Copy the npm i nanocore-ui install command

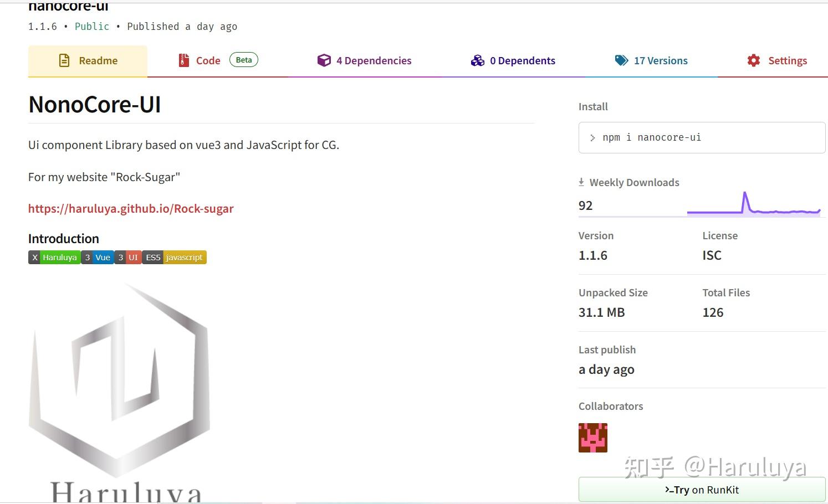point(652,137)
